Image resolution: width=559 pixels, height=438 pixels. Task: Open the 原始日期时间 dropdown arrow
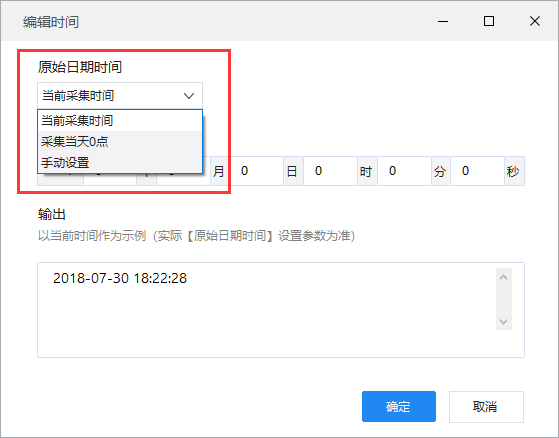pyautogui.click(x=189, y=96)
